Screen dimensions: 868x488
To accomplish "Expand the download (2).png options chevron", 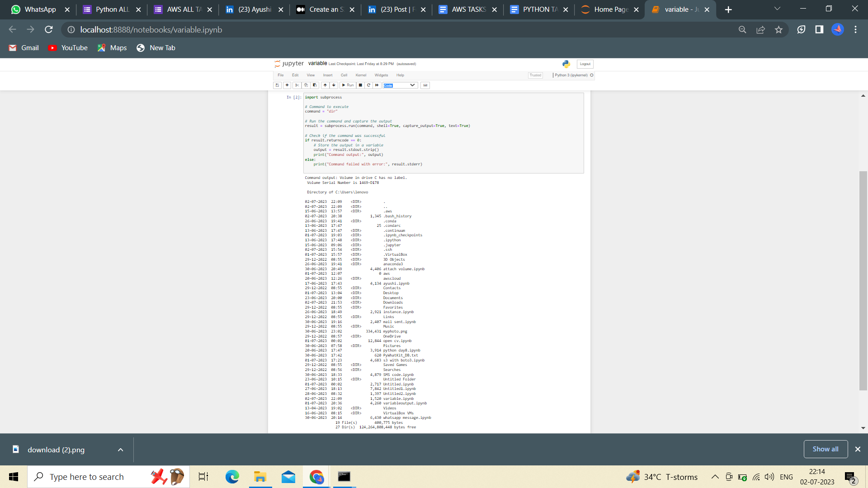I will point(120,450).
